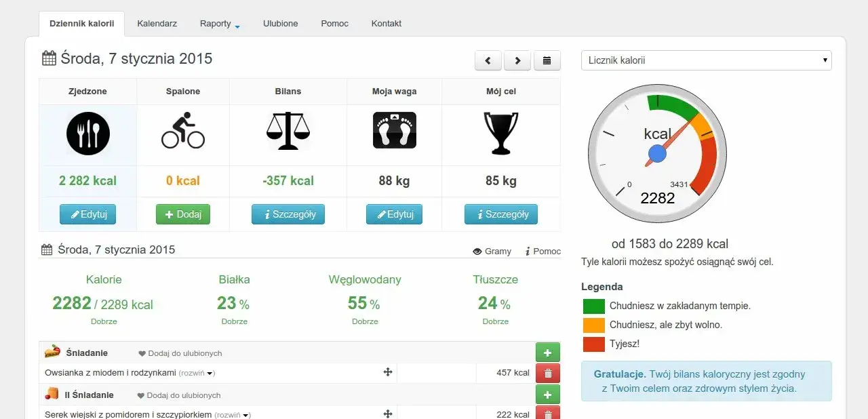The image size is (868, 419).
Task: Click the trophy Mój cel icon
Action: click(x=500, y=132)
